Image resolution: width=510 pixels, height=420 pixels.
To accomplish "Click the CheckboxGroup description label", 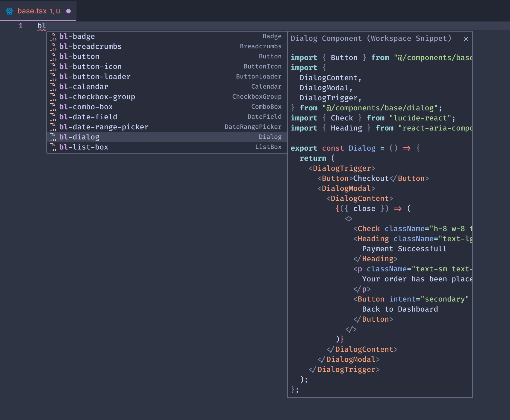I will pyautogui.click(x=257, y=97).
